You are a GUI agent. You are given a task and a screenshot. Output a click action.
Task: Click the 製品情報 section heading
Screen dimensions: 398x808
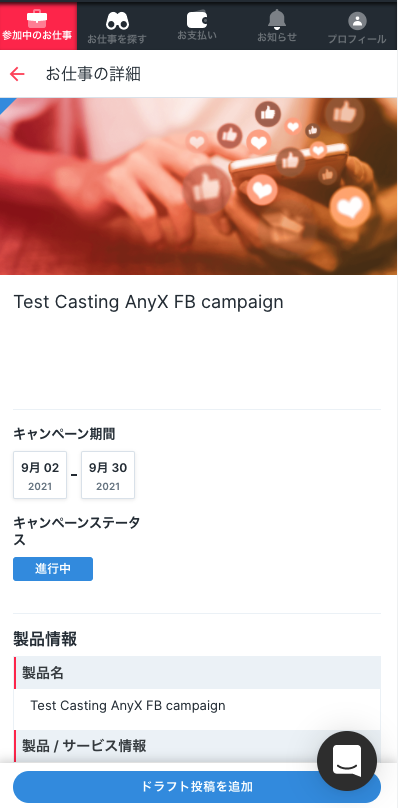click(45, 639)
